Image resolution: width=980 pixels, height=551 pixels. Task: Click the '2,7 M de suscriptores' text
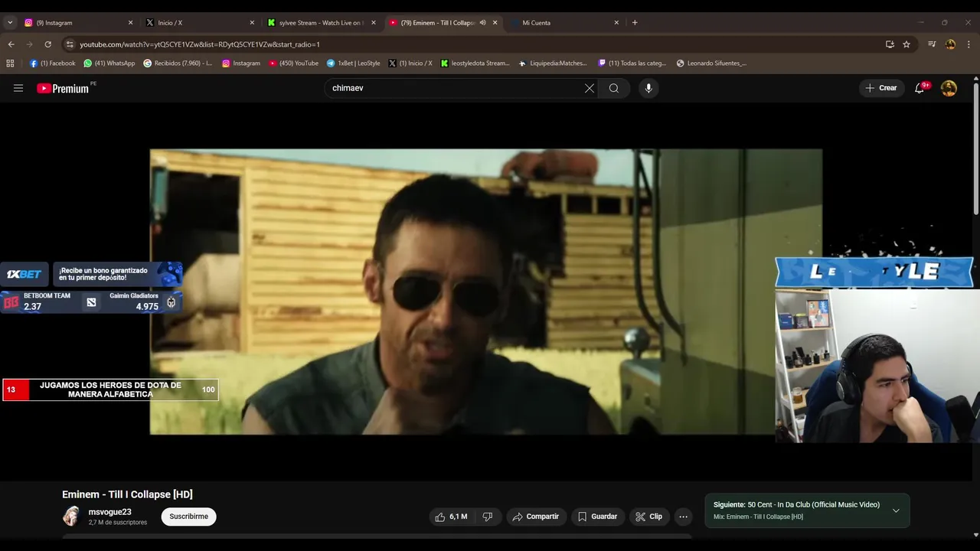coord(118,523)
